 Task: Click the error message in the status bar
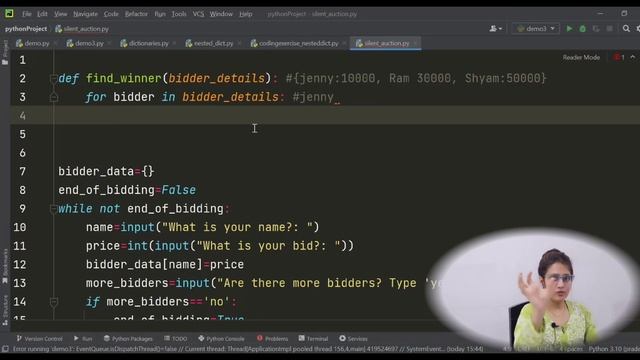point(248,349)
